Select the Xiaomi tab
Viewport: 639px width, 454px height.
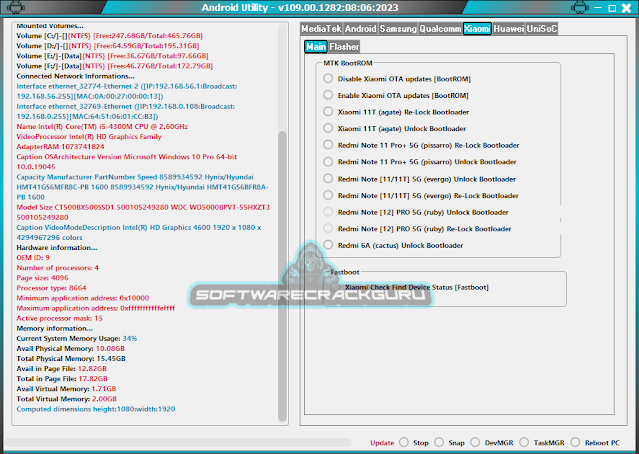[x=477, y=29]
